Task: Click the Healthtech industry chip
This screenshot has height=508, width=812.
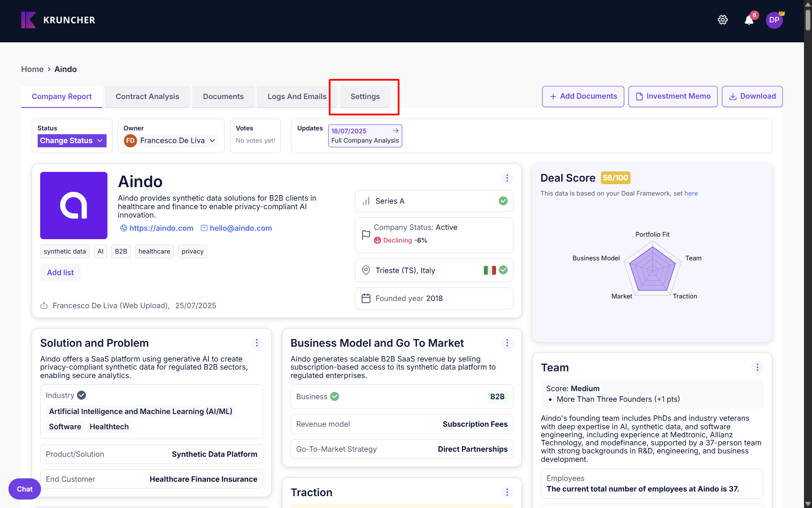Action: click(109, 427)
